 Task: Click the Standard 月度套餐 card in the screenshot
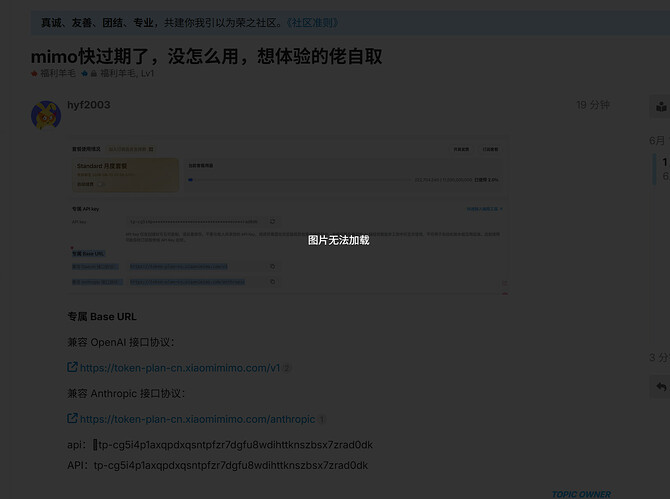click(x=125, y=175)
